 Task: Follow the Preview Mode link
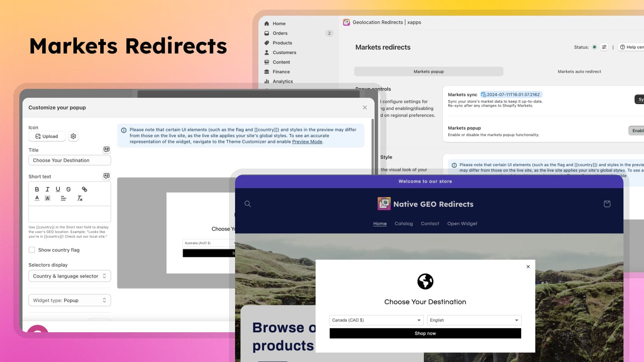point(307,142)
